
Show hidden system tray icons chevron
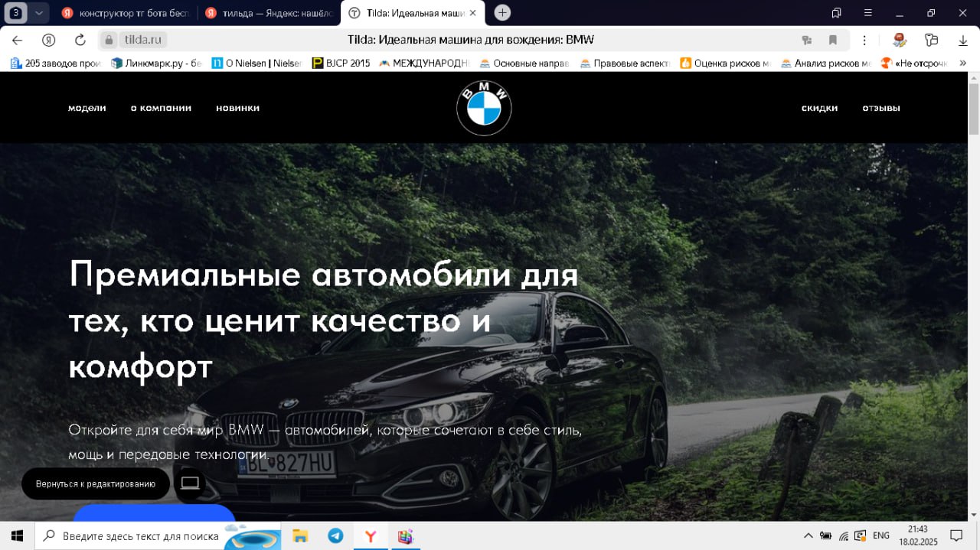(808, 535)
